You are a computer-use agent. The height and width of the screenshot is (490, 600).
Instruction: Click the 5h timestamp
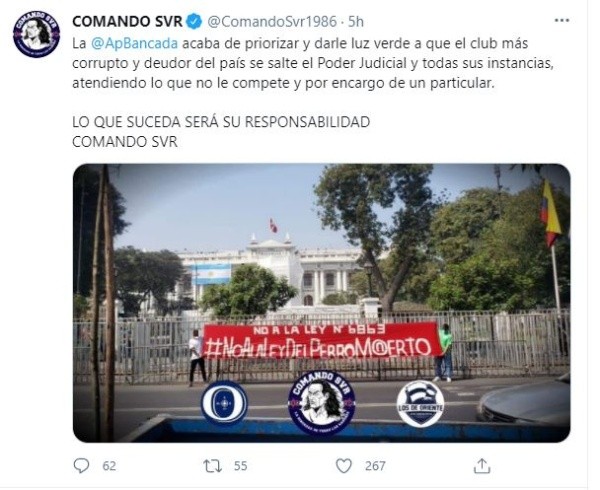[355, 21]
